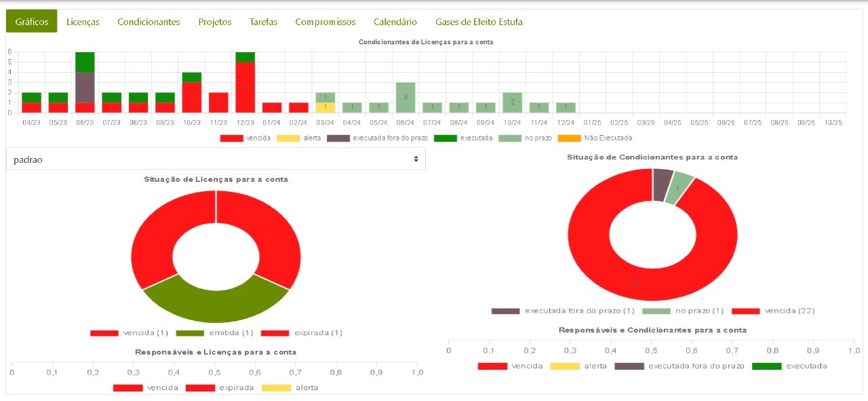The image size is (868, 401).
Task: Open Gases de Efeito Estufa tab
Action: tap(479, 22)
